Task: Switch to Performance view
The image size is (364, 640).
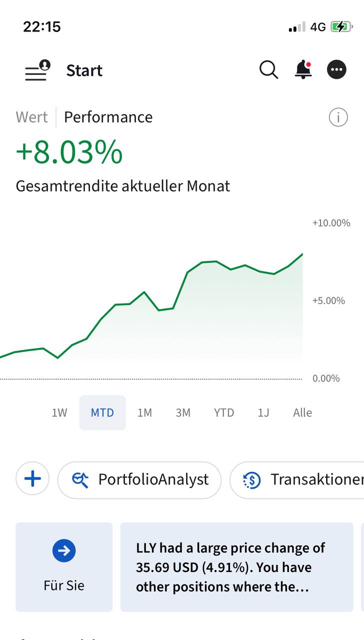Action: [108, 117]
